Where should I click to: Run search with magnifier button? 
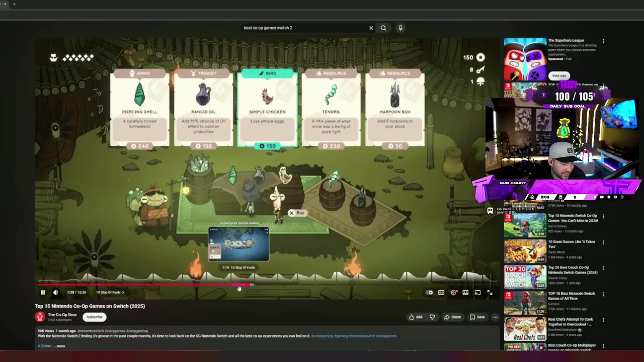[x=383, y=28]
